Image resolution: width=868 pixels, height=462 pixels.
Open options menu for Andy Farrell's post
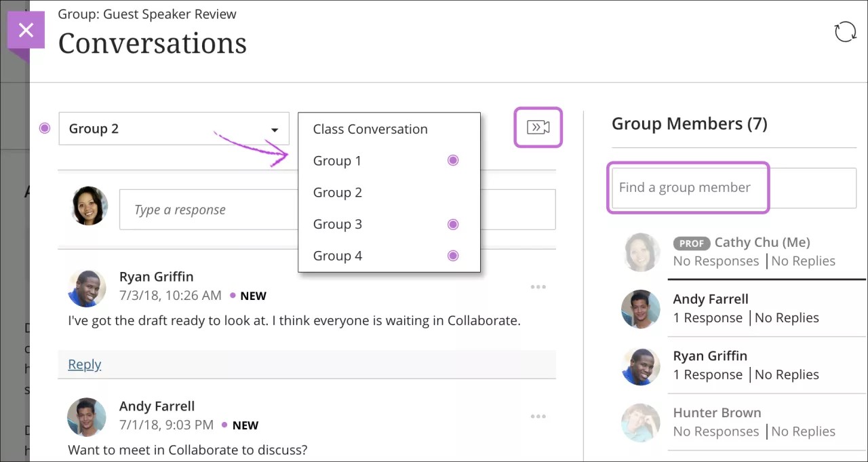pos(538,417)
